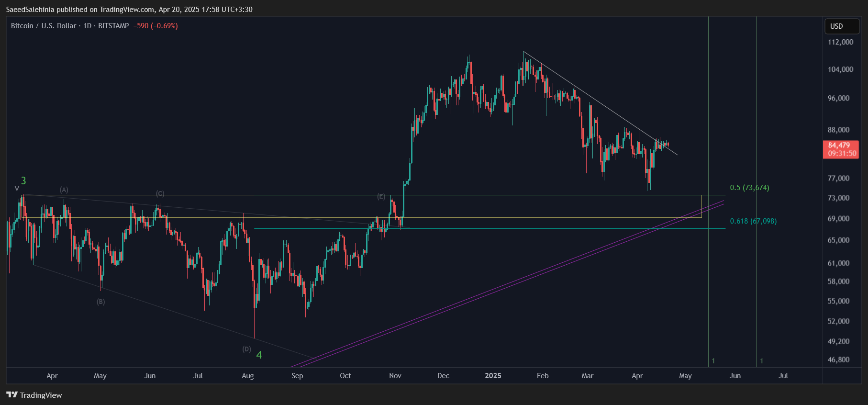Screen dimensions: 868x405
Task: Click the (D) wave label
Action: tap(246, 349)
